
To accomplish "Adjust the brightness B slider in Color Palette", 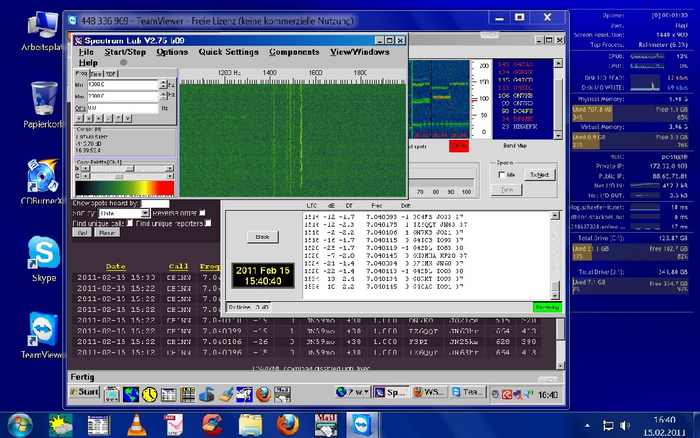I will [x=127, y=169].
